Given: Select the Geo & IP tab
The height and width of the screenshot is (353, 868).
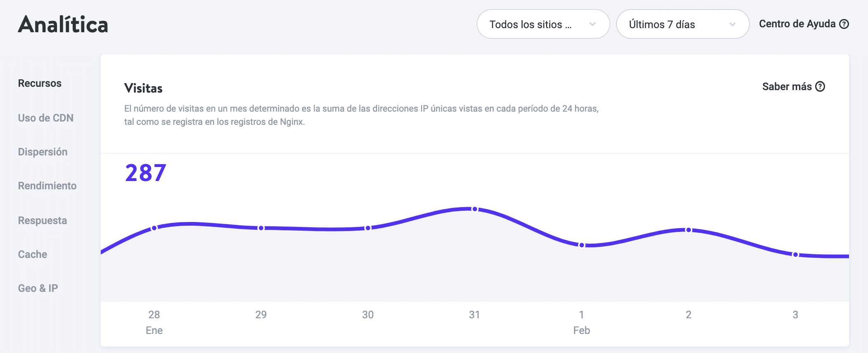Looking at the screenshot, I should 38,288.
